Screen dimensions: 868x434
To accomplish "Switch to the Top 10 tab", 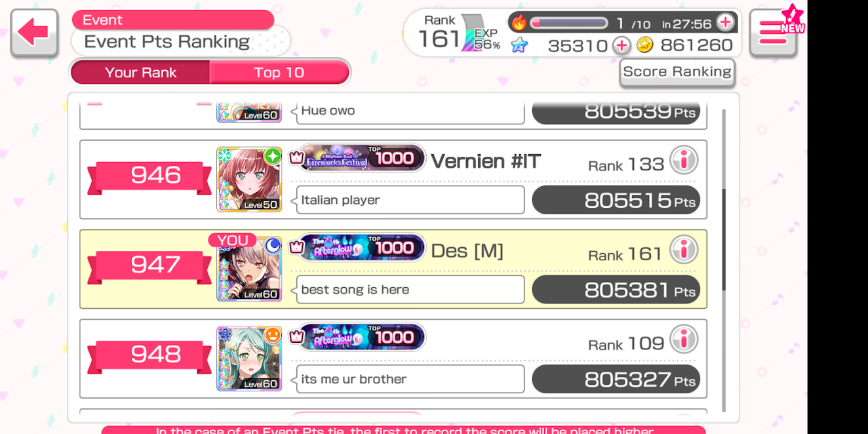I will coord(279,72).
